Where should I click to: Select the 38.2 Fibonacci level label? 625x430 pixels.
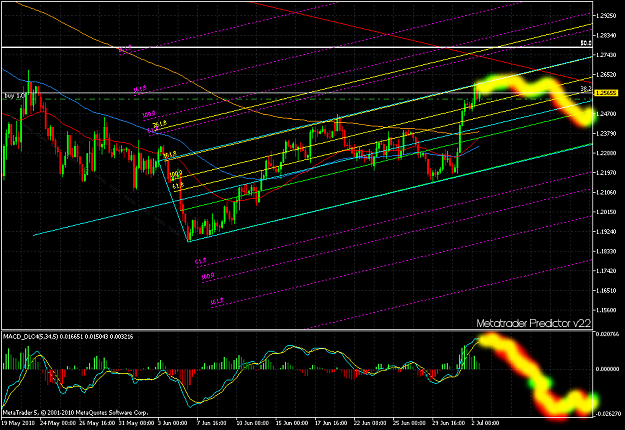point(586,88)
